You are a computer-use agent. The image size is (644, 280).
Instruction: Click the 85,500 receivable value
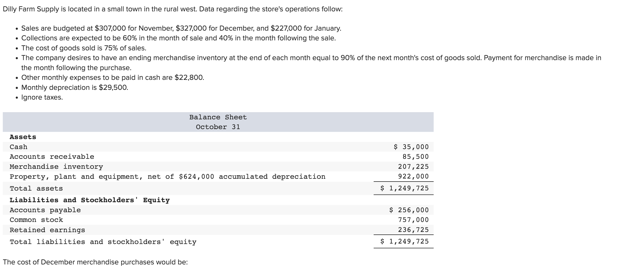(415, 157)
